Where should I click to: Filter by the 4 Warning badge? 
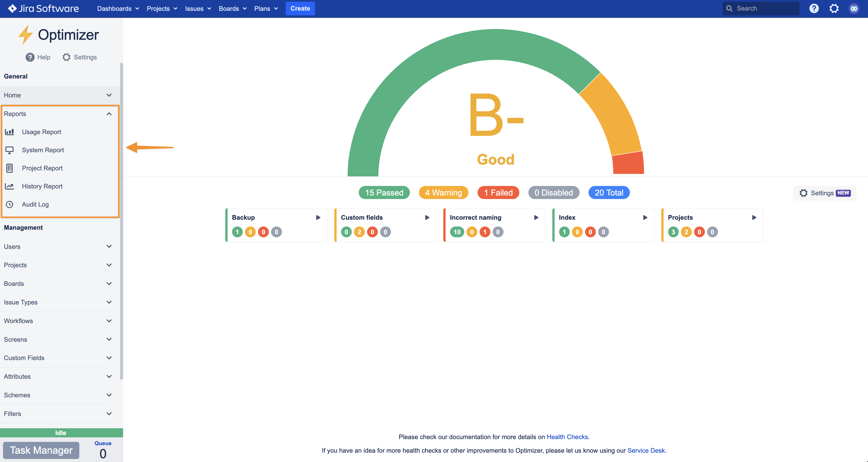pyautogui.click(x=443, y=192)
